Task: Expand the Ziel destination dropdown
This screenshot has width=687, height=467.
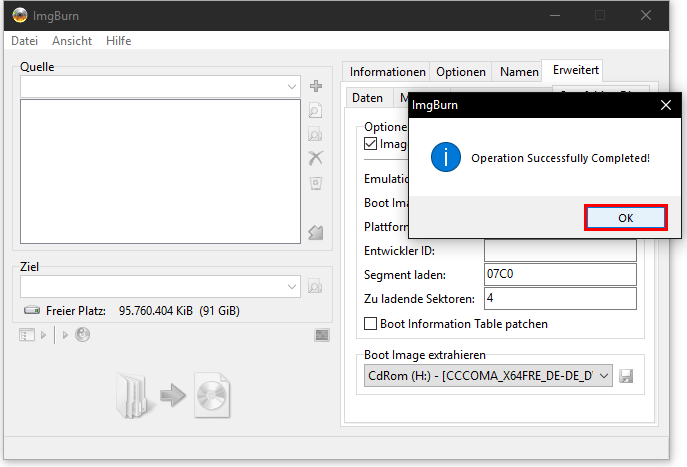Action: pyautogui.click(x=292, y=287)
